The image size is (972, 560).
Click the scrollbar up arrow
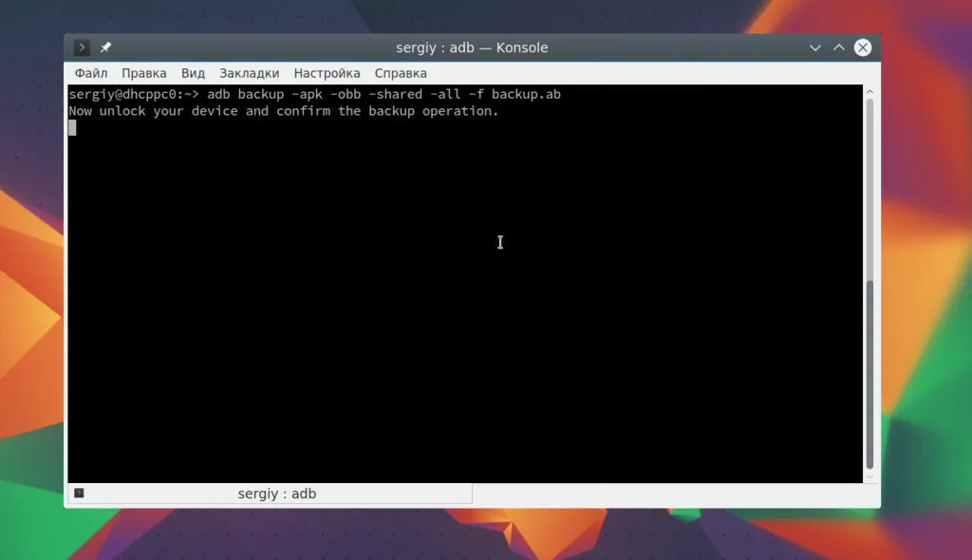tap(869, 92)
